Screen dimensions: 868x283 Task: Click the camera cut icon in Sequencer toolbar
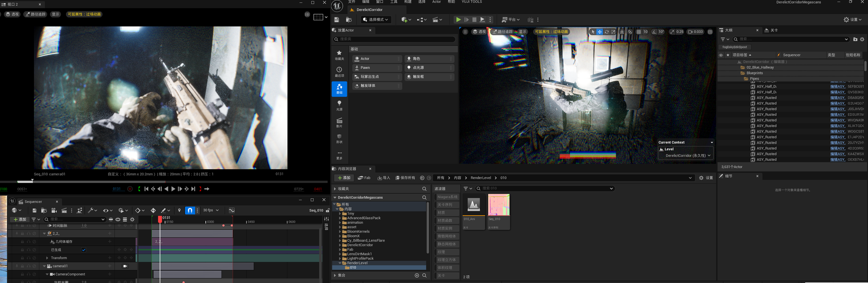(54, 210)
